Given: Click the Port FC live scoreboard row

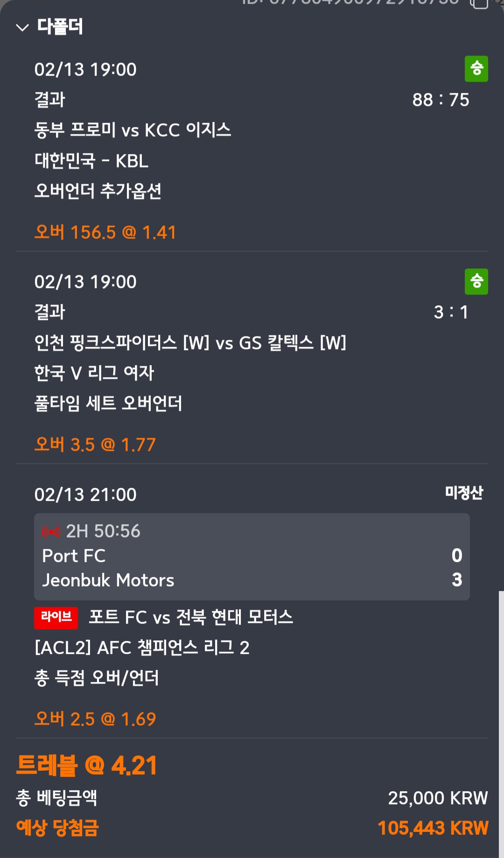Looking at the screenshot, I should point(252,556).
